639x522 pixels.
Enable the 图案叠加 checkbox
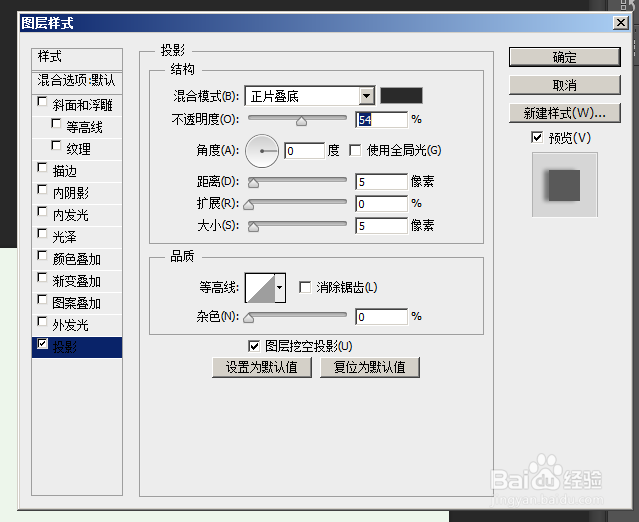42,299
